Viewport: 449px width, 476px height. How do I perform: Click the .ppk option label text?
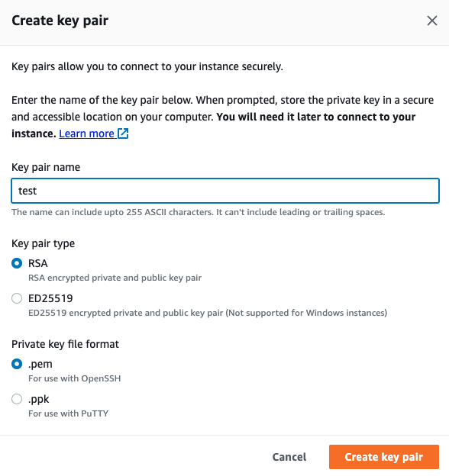point(39,399)
